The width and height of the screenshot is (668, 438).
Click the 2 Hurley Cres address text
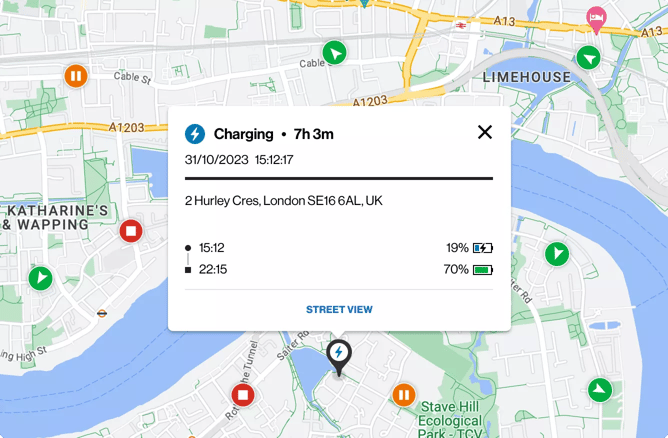point(283,201)
